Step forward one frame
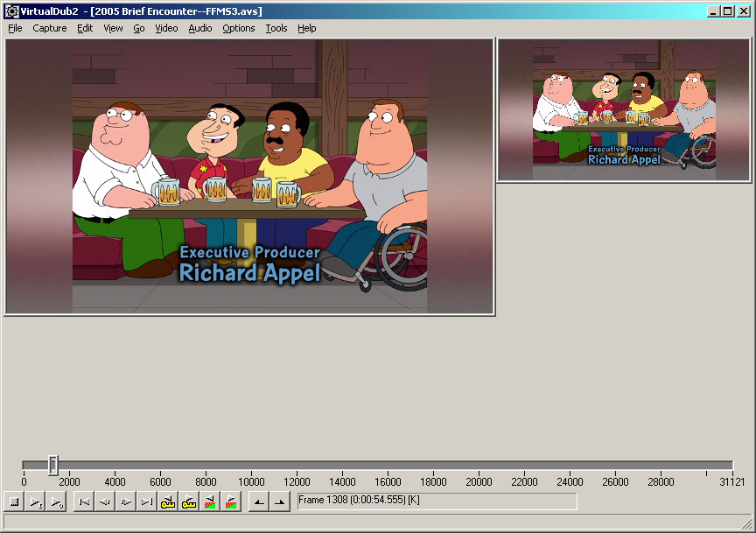The width and height of the screenshot is (756, 533). tap(126, 502)
